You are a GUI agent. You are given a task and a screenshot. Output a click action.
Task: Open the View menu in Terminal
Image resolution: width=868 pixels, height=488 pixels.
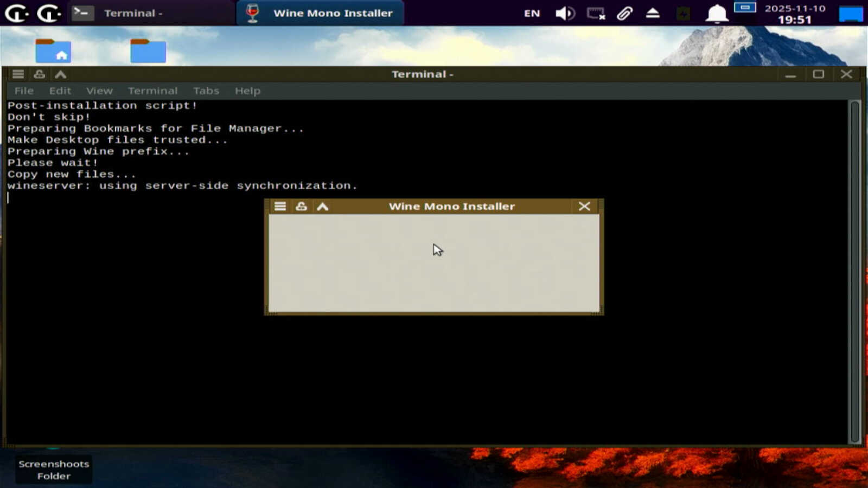point(99,91)
